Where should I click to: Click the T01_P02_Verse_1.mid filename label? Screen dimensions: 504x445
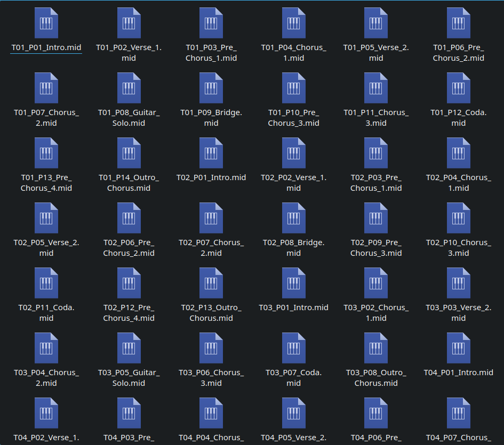click(129, 53)
